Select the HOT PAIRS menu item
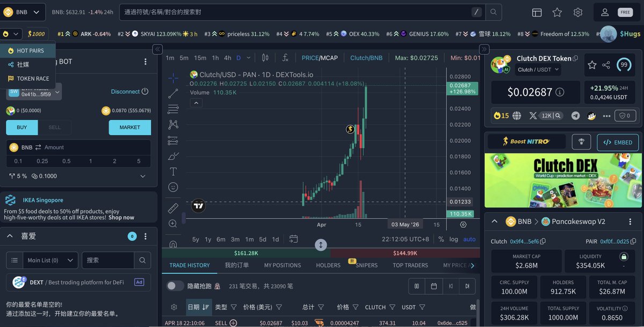Viewport: 644px width, 327px height. coord(28,50)
